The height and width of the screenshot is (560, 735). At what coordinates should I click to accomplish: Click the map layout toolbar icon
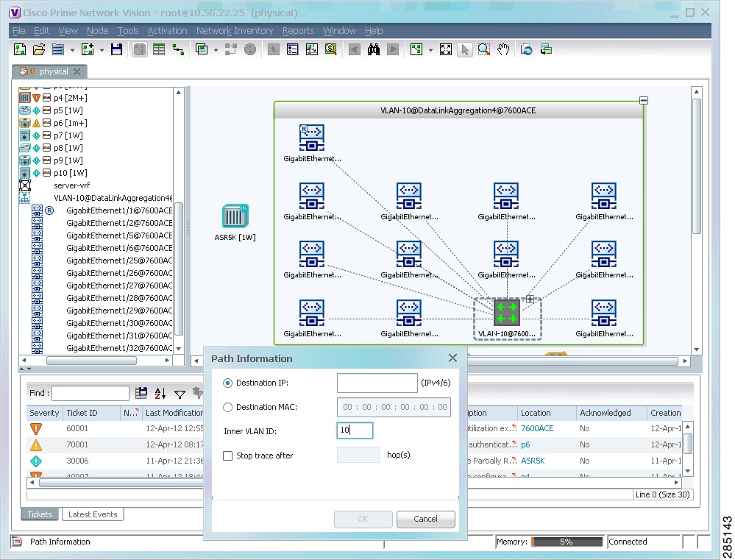tap(416, 50)
